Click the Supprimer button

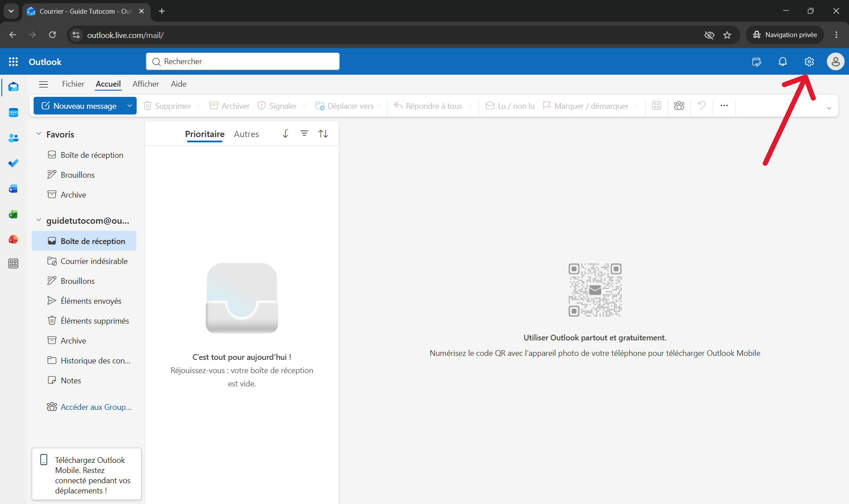tap(167, 106)
